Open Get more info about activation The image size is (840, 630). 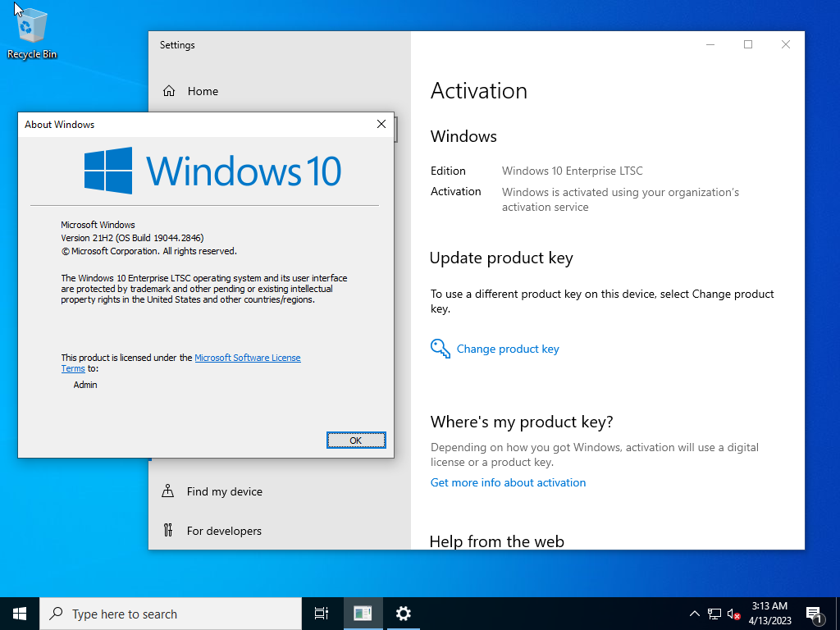(508, 482)
